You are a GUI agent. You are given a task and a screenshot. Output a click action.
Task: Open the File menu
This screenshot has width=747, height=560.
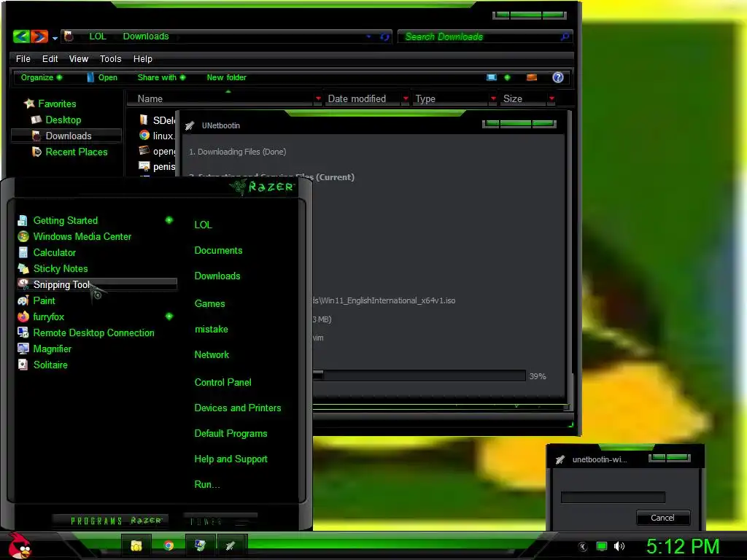click(23, 59)
